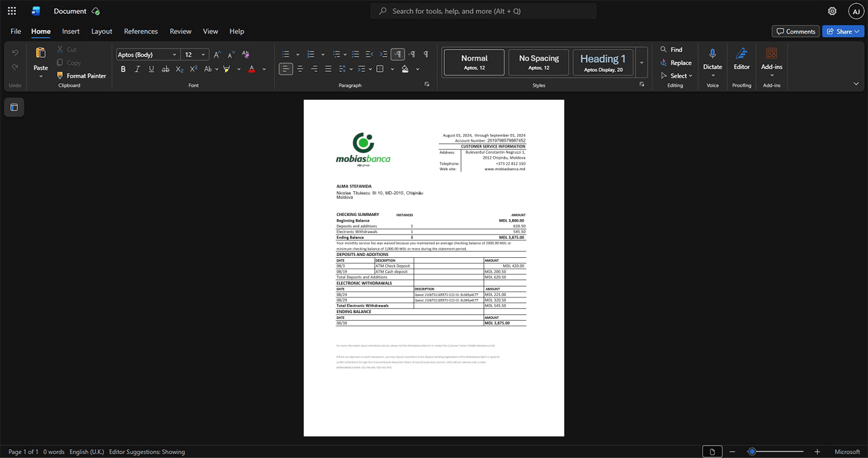This screenshot has height=458, width=868.
Task: Collapse the ribbon with the chevron
Action: [x=856, y=84]
